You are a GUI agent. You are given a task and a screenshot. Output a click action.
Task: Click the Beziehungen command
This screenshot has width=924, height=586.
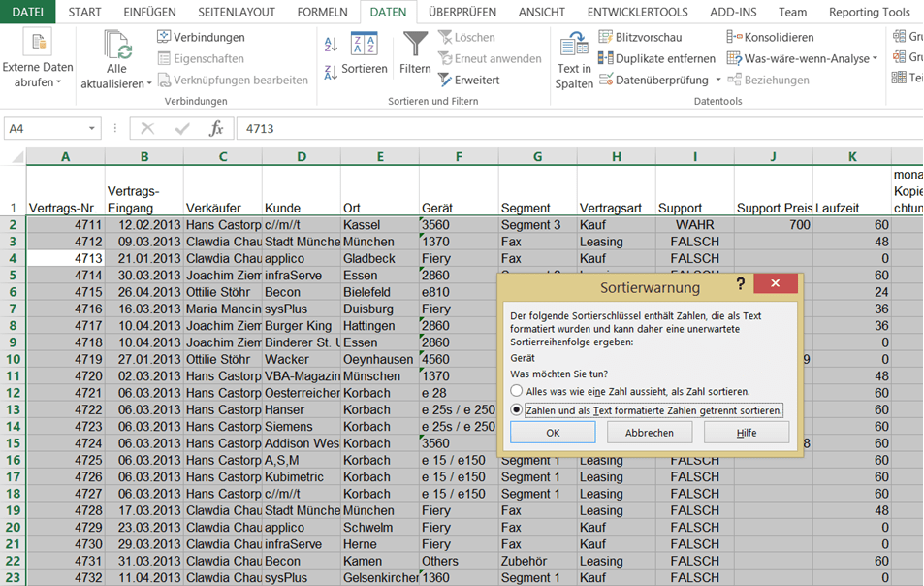pos(769,80)
